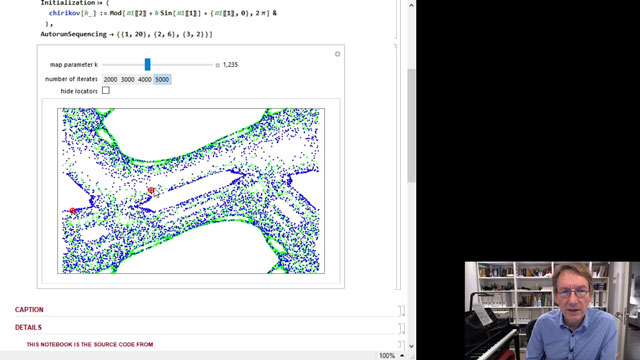Screen dimensions: 640x360
Task: Click the map parameter k slider thumb
Action: [147, 64]
